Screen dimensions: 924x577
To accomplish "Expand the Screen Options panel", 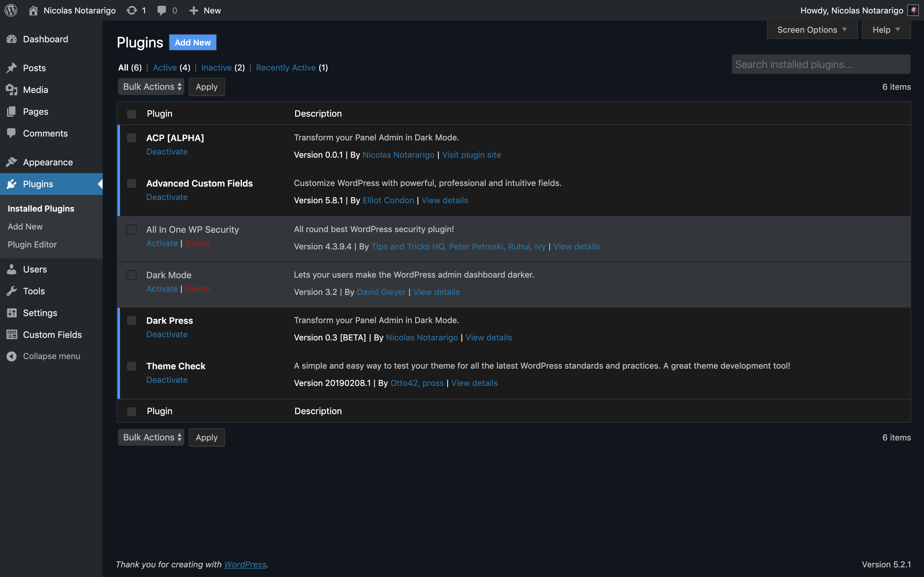I will [812, 30].
